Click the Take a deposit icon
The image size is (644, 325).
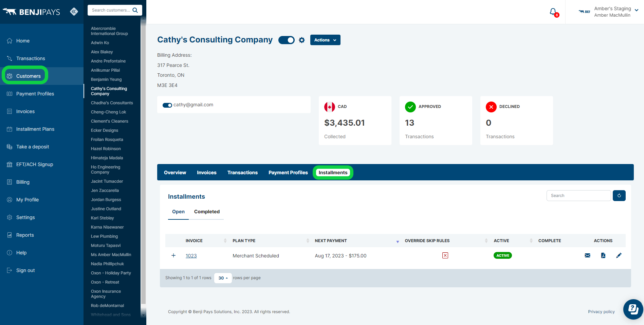[10, 147]
